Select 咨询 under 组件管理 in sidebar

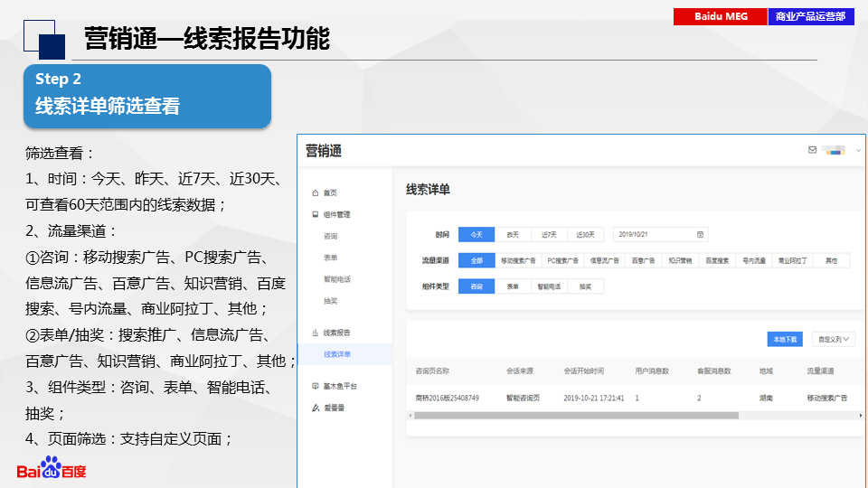(x=331, y=236)
